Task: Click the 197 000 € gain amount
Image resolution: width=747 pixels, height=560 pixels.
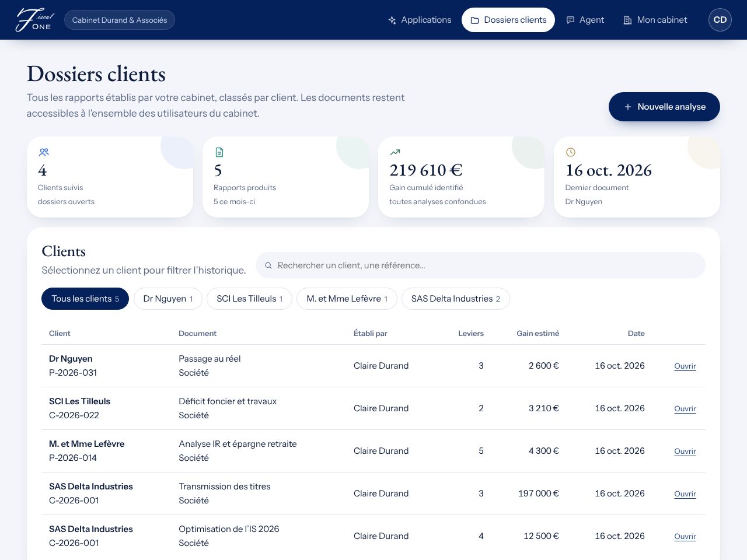Action: pos(539,494)
